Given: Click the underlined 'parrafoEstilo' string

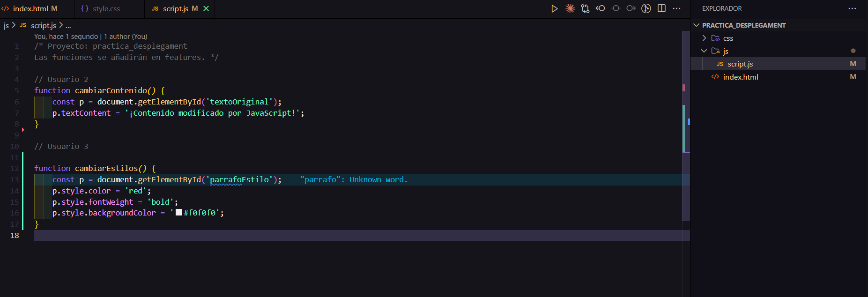Looking at the screenshot, I should pyautogui.click(x=239, y=179).
